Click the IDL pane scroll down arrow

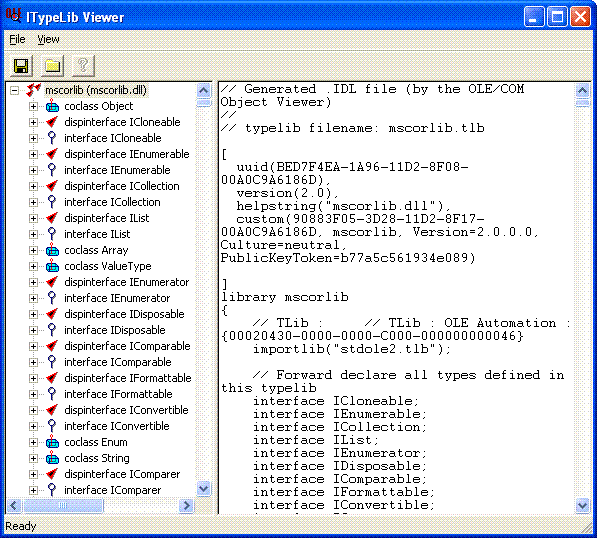pos(583,506)
